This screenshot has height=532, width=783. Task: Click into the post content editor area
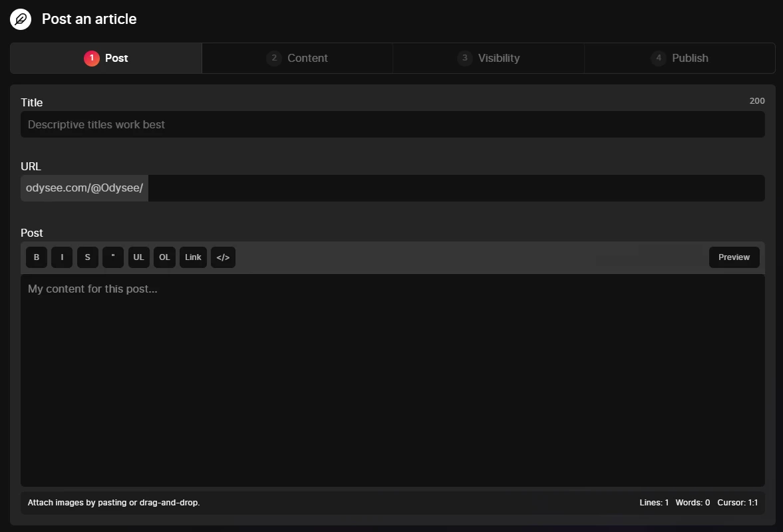click(x=392, y=379)
